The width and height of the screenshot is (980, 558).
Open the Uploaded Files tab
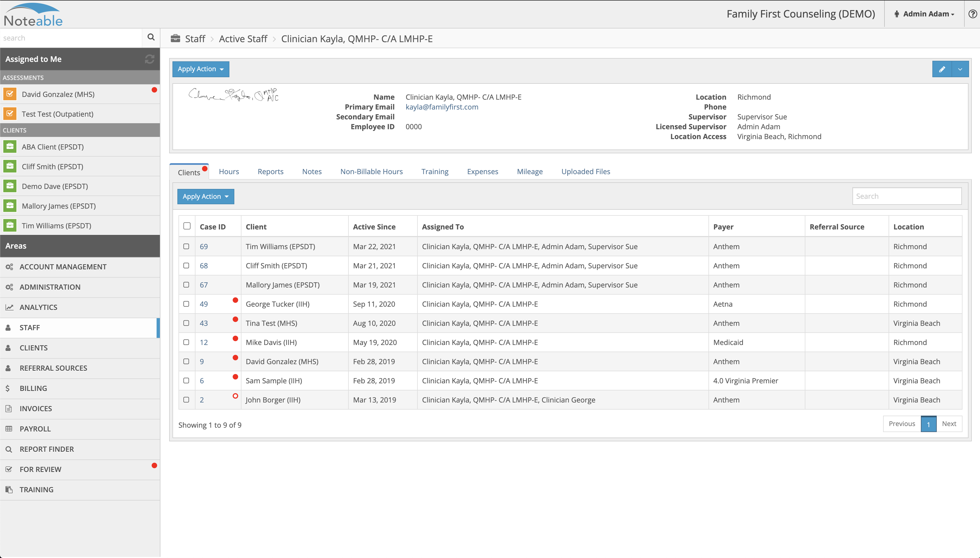585,171
